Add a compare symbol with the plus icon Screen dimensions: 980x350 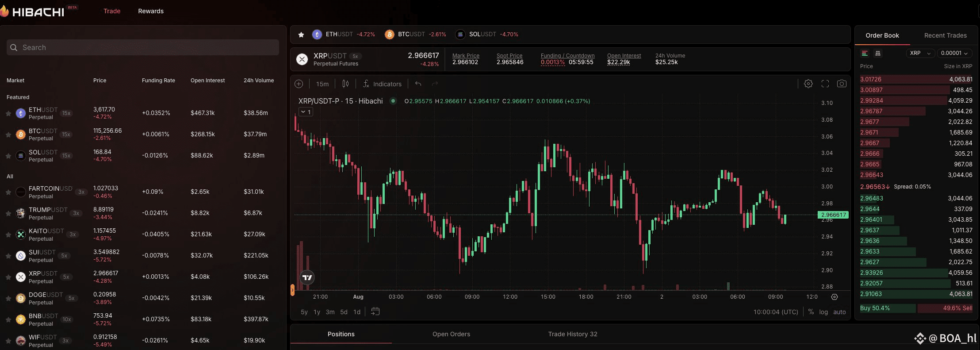pos(299,84)
